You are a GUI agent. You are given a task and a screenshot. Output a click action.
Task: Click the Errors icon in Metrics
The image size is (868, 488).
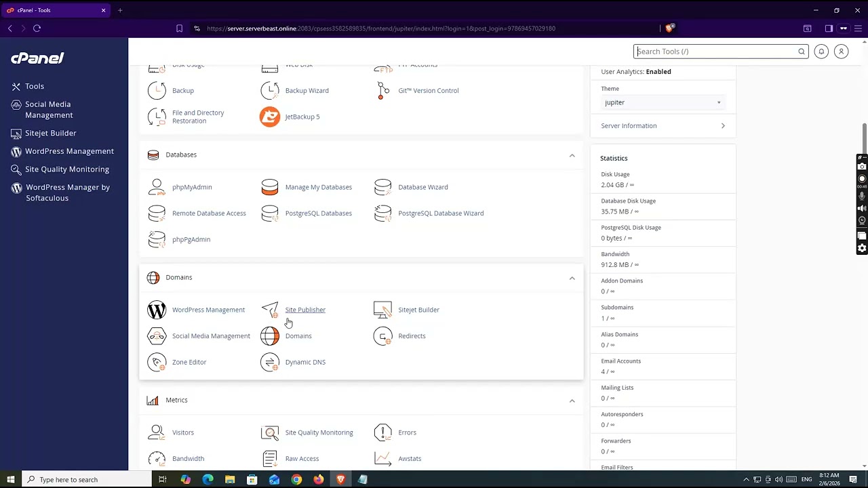click(x=383, y=432)
